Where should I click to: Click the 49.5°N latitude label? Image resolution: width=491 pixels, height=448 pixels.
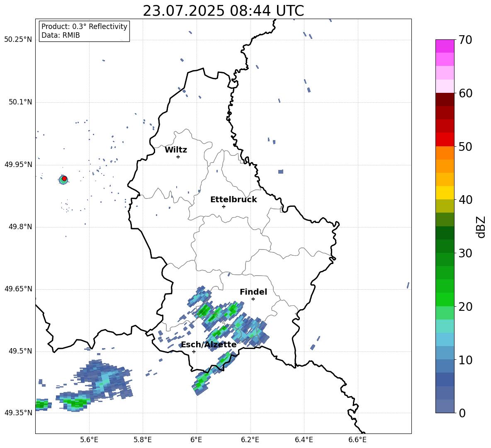coord(20,351)
